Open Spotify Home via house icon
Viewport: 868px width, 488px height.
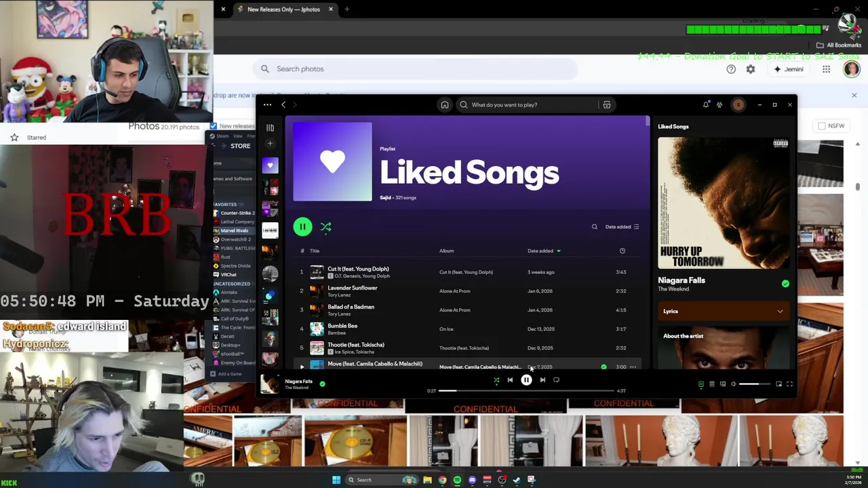point(444,105)
